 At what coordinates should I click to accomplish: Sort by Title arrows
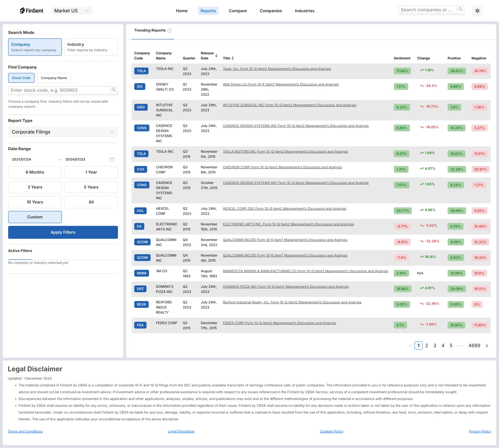pyautogui.click(x=233, y=58)
